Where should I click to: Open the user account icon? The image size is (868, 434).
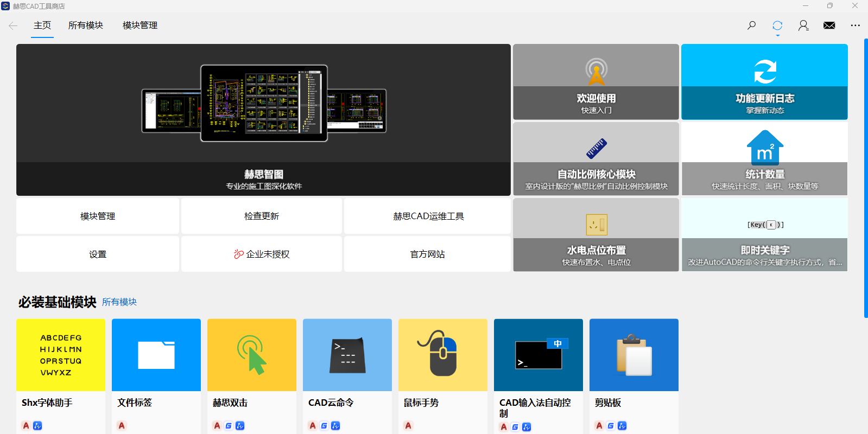click(x=803, y=25)
